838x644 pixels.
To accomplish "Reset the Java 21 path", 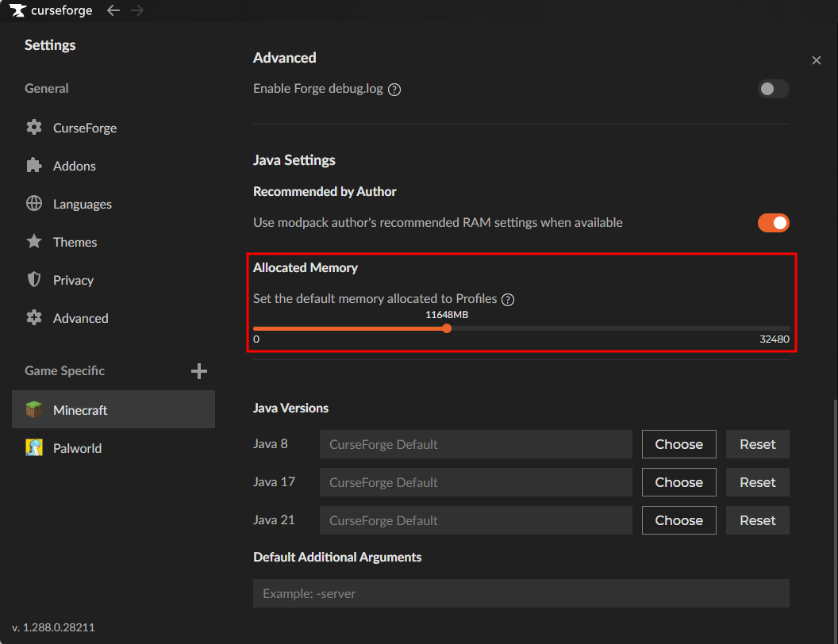I will point(757,520).
